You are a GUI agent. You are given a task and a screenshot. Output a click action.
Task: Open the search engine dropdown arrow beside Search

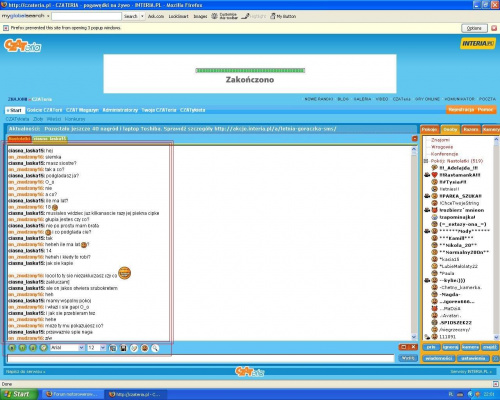tap(142, 16)
